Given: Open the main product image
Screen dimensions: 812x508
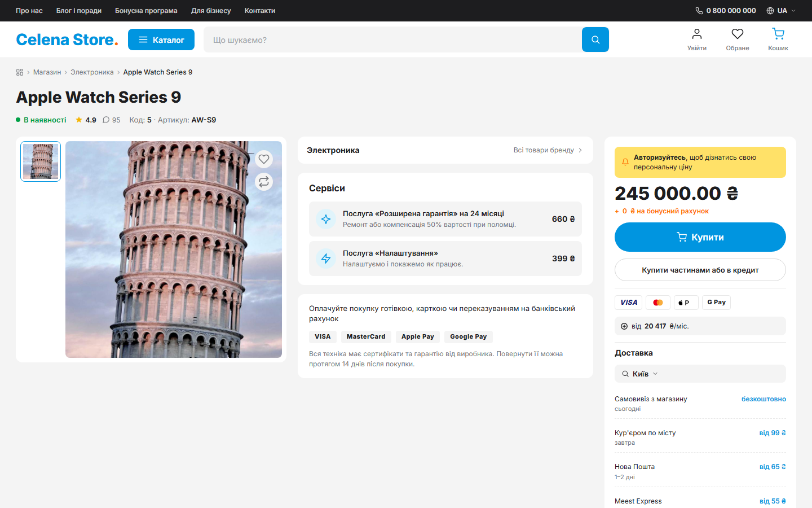Looking at the screenshot, I should 174,249.
